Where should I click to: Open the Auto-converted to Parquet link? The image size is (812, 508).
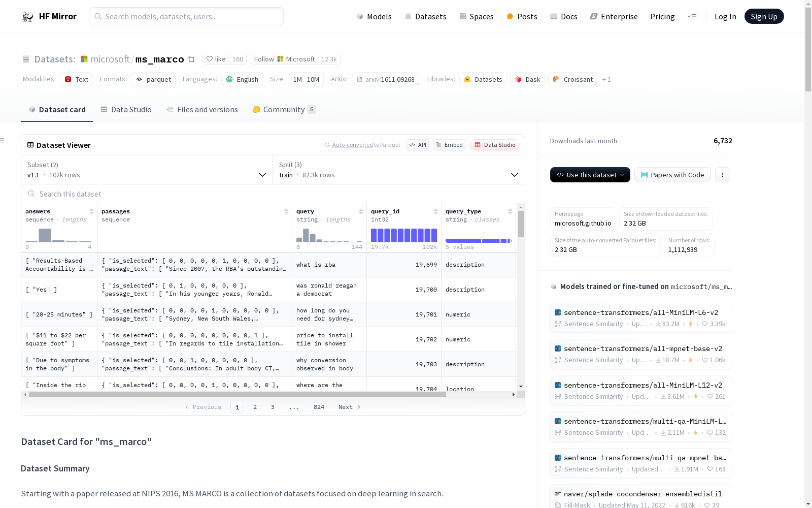coord(366,145)
